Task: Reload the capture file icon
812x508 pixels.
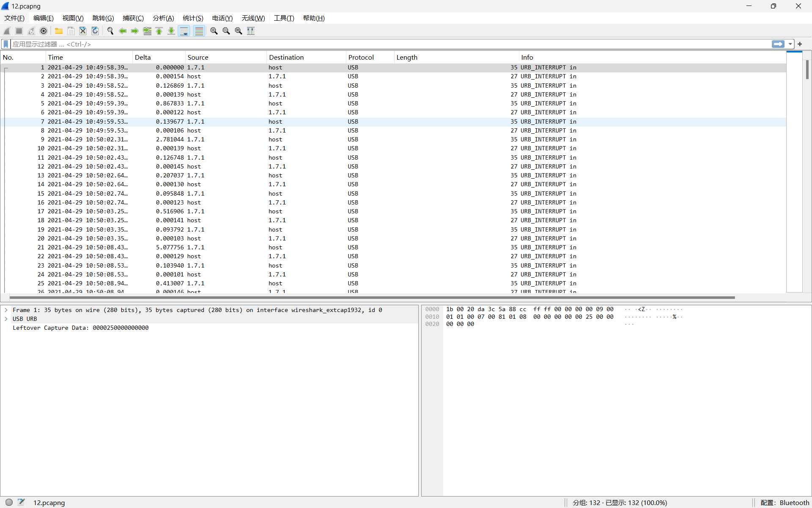Action: pyautogui.click(x=95, y=31)
